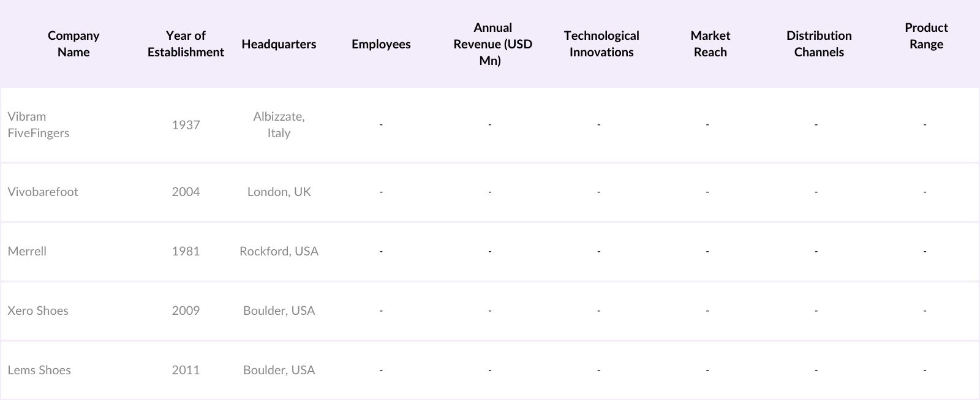Click the Merrell company name
The height and width of the screenshot is (400, 980).
[27, 251]
